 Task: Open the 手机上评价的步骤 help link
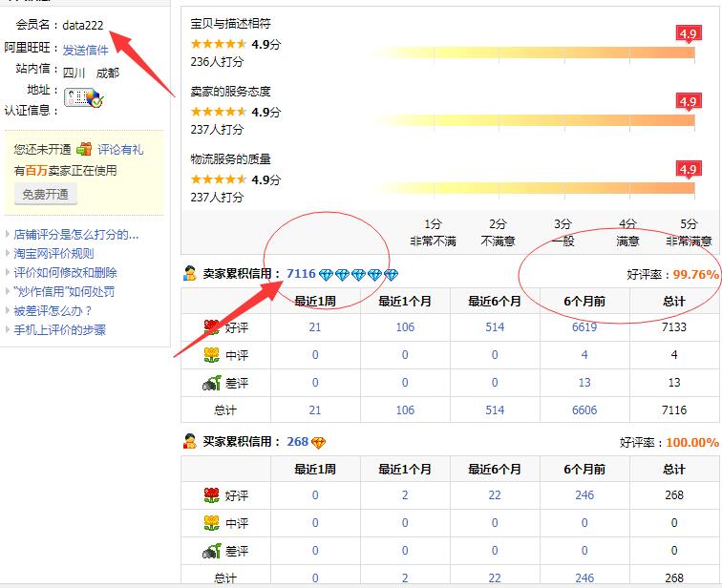click(x=60, y=330)
